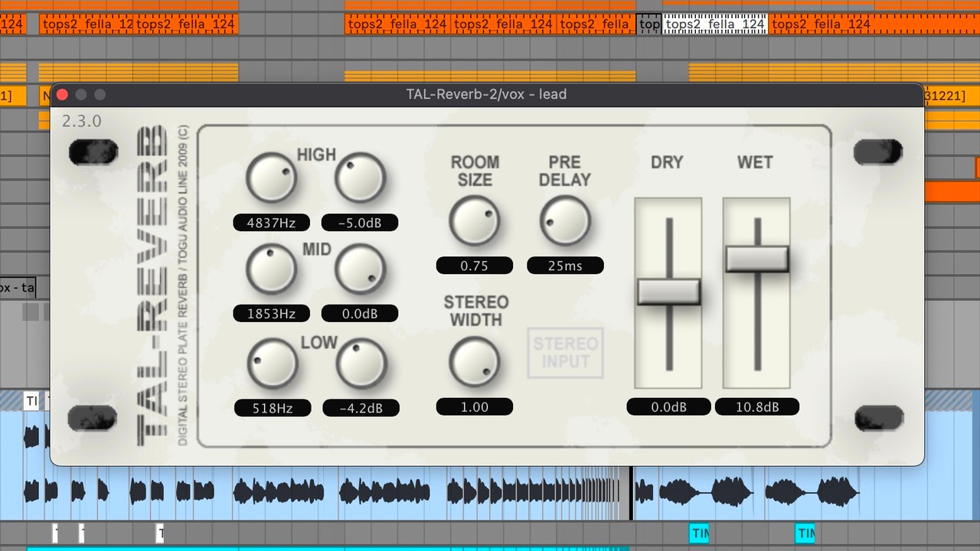Click the 2.3.0 version label

tap(81, 121)
